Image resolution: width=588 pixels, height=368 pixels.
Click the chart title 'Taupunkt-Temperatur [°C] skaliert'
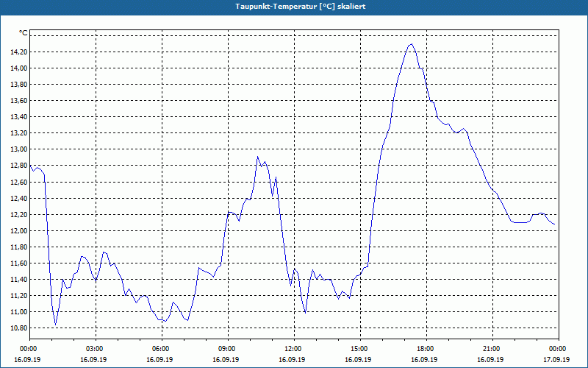(x=301, y=7)
